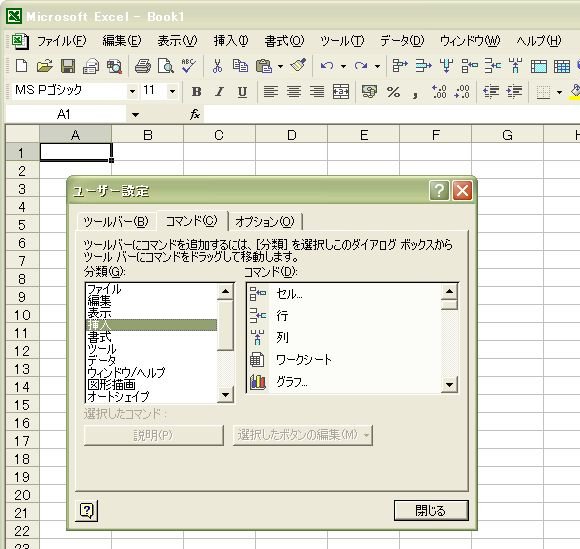Image resolution: width=580 pixels, height=549 pixels.
Task: Open the Borders dropdown arrow
Action: 559,92
